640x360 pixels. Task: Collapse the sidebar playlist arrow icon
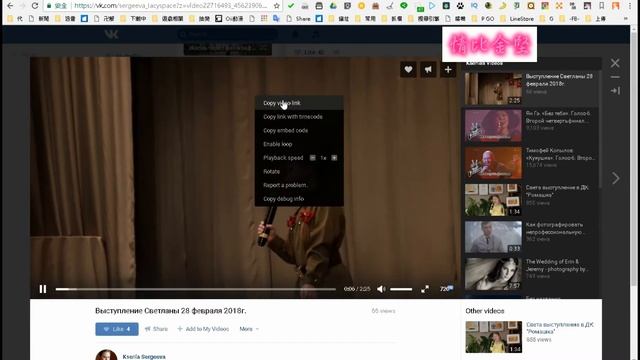pyautogui.click(x=615, y=91)
